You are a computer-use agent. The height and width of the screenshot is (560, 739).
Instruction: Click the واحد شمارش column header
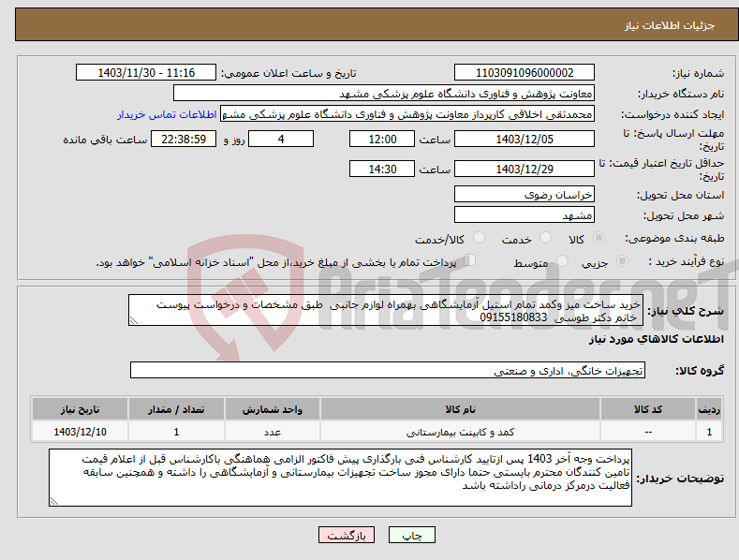[273, 409]
